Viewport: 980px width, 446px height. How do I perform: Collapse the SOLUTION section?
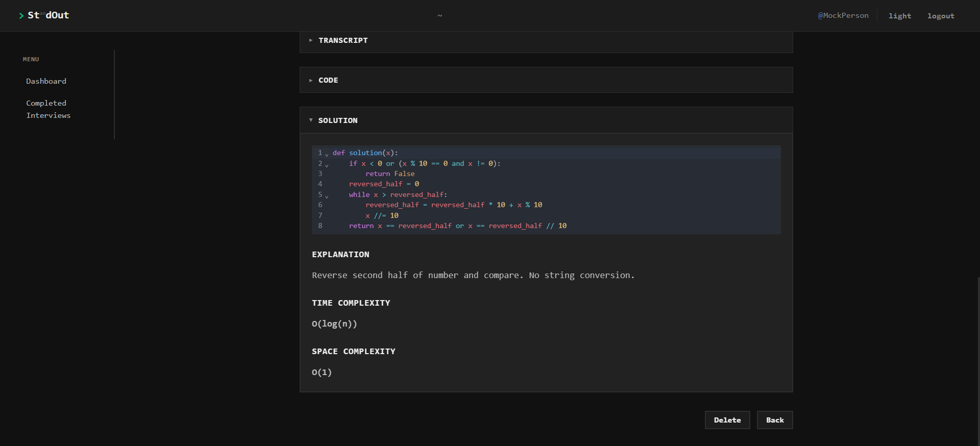546,120
